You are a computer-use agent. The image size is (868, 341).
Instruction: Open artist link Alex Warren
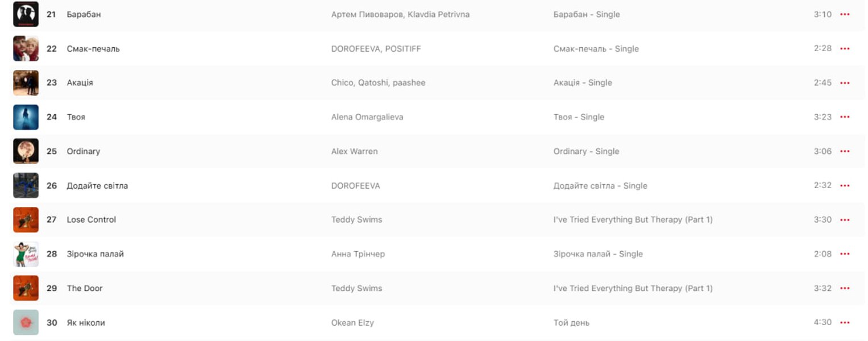[354, 151]
